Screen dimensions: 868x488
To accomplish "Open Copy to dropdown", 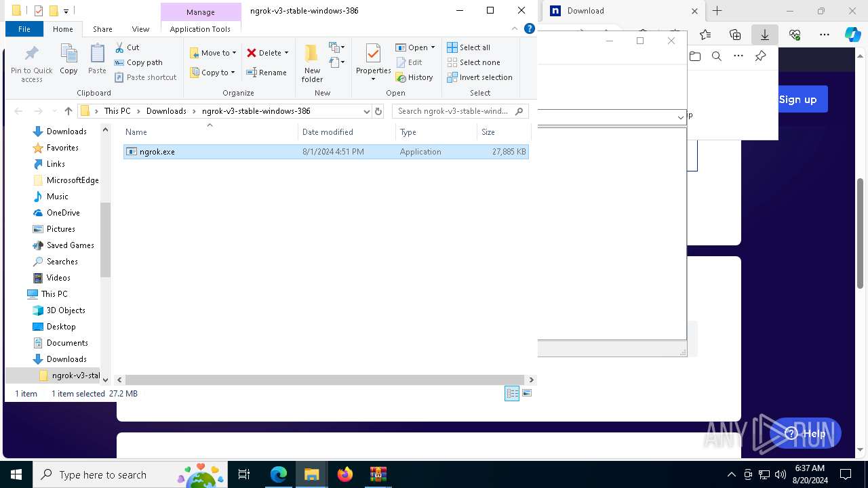I will pos(213,73).
